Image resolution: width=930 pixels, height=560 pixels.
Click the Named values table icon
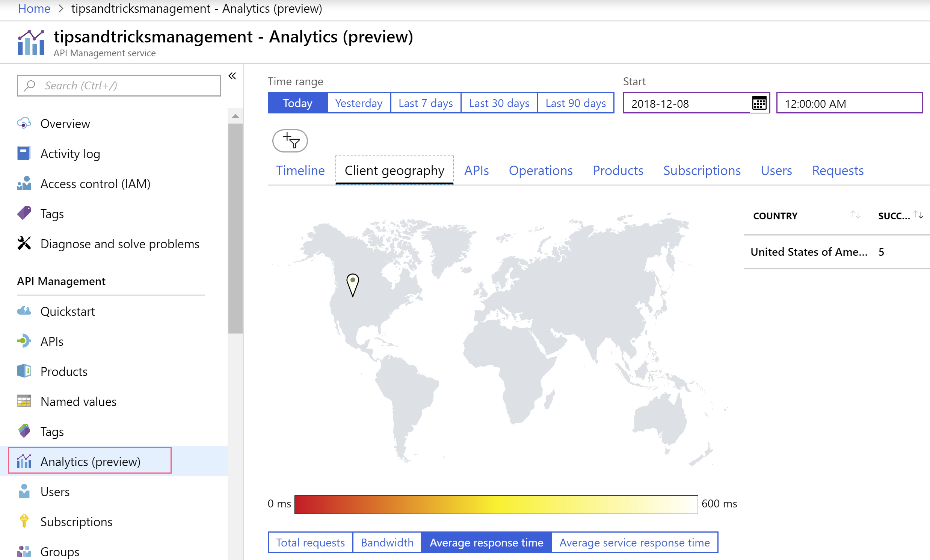point(24,401)
